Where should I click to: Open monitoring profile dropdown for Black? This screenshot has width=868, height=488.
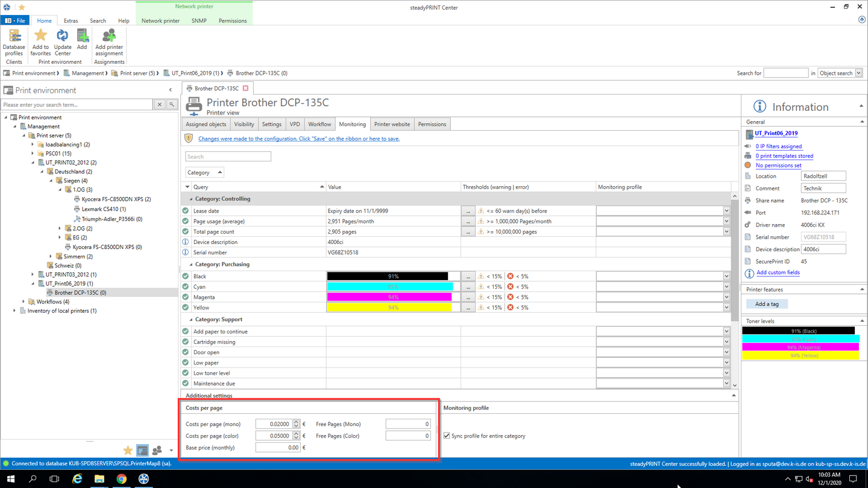pos(726,277)
